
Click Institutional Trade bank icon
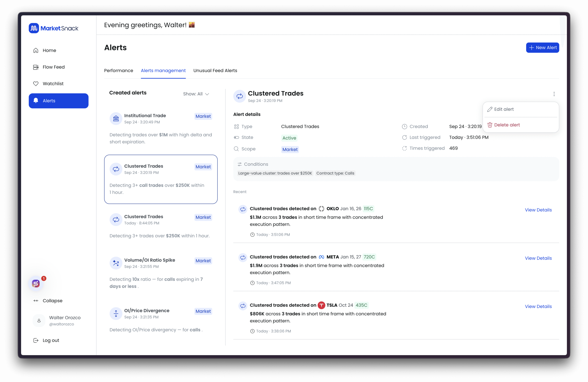[x=116, y=119]
